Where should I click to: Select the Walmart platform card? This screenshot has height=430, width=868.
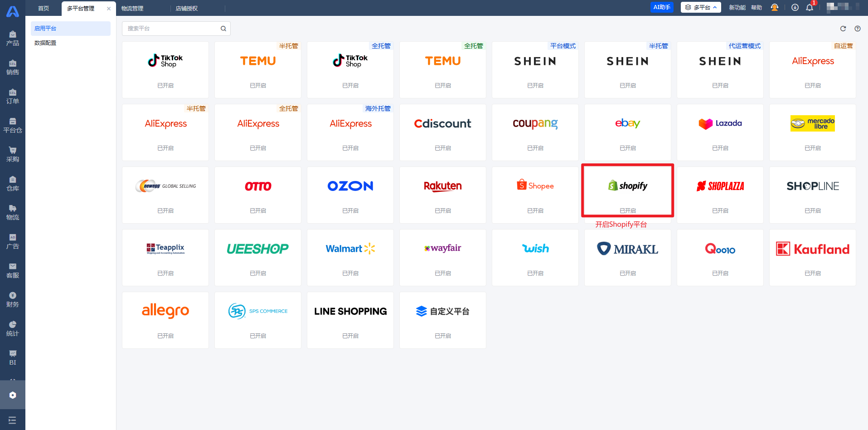[350, 258]
